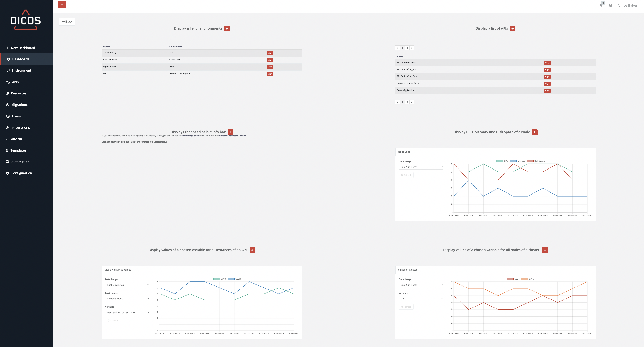Viewport: 644px width, 347px height.
Task: Open Variable dropdown showing Backend Response Time
Action: point(127,312)
